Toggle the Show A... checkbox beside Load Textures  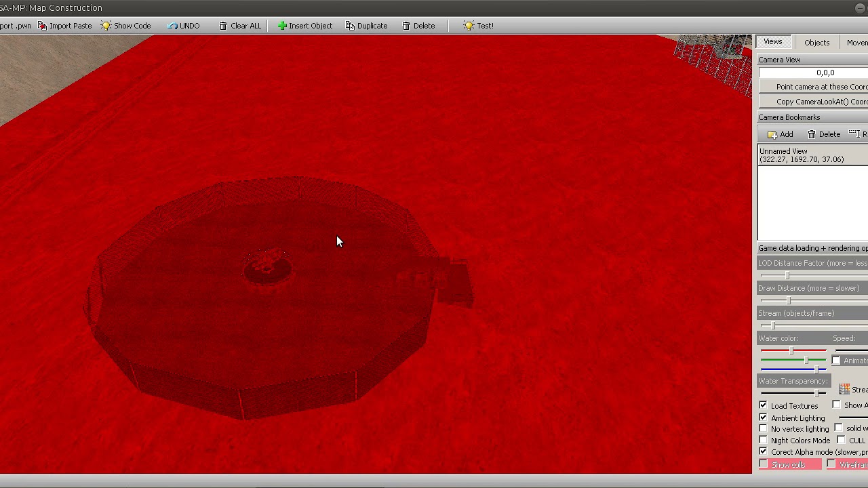(837, 405)
